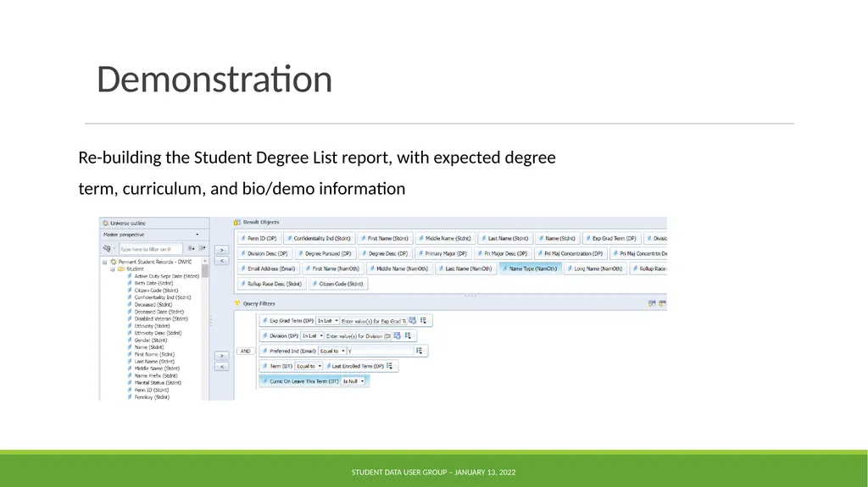
Task: Click the Student folder icon in the tree
Action: tap(120, 269)
